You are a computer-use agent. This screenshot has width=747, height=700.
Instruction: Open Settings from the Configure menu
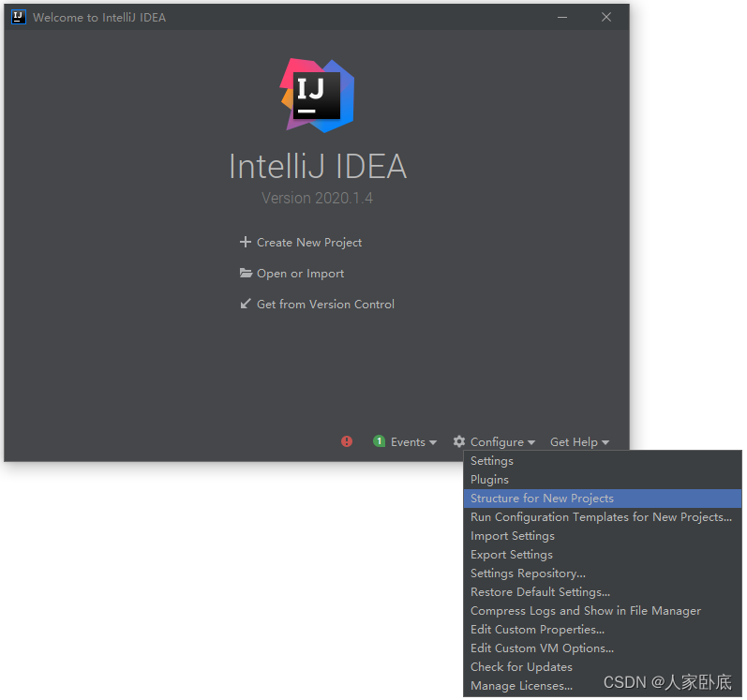point(604,462)
